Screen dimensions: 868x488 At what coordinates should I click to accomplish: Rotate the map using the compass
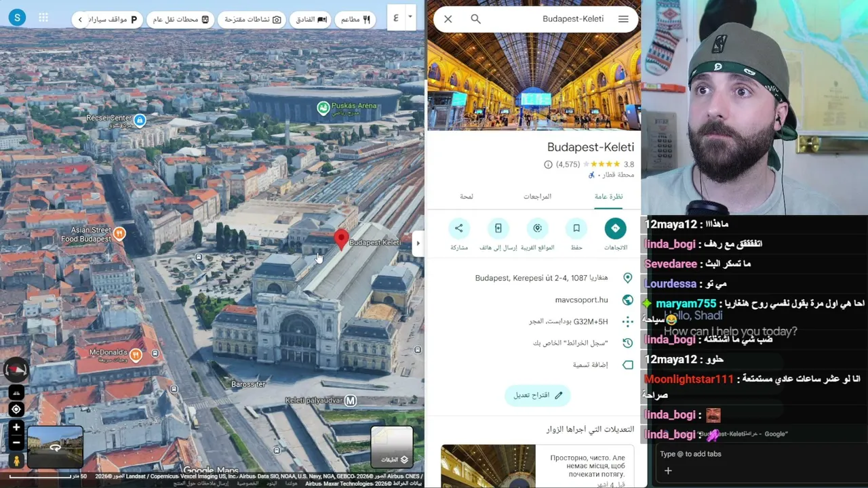pos(16,370)
